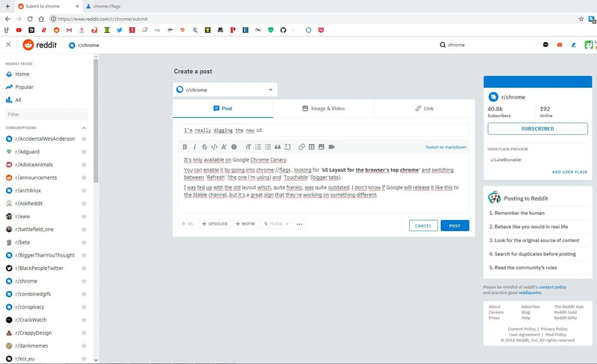Switch to the Image & Video tab
The width and height of the screenshot is (597, 364).
tap(324, 108)
